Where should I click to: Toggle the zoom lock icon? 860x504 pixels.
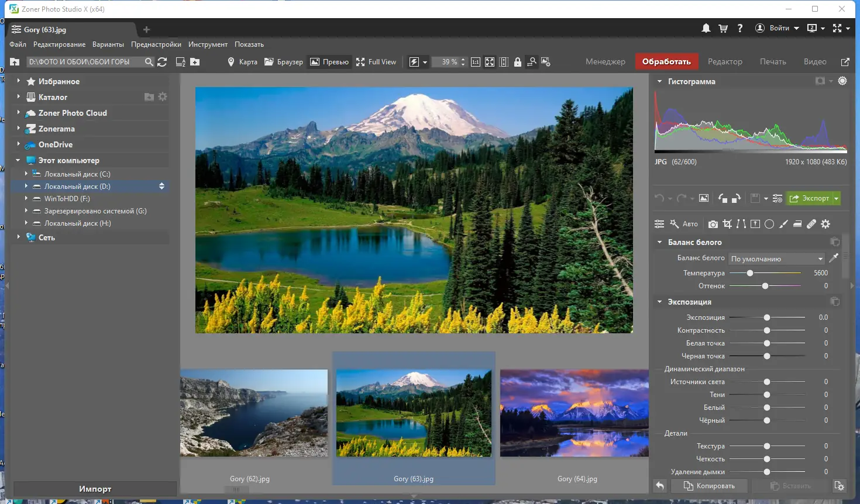click(x=518, y=62)
